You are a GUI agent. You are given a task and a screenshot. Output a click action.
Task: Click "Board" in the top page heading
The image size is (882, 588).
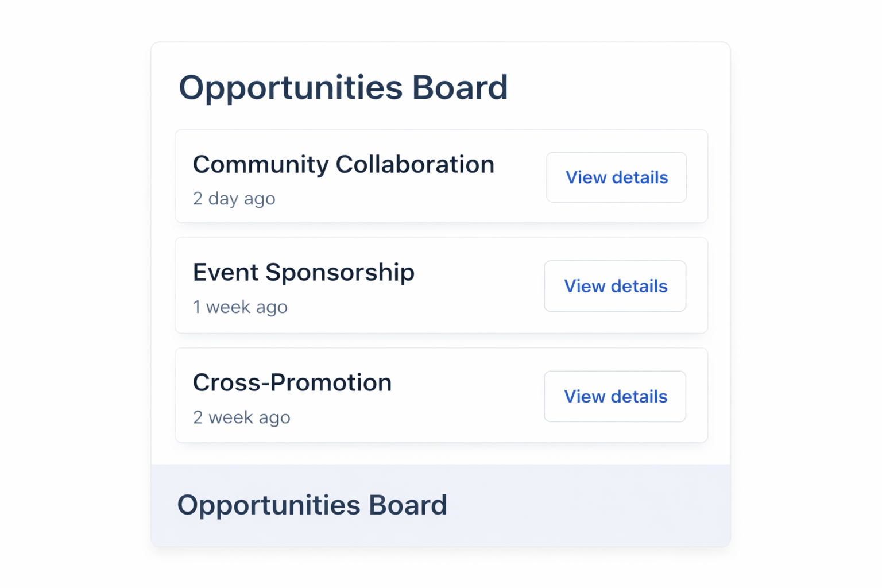tap(459, 88)
